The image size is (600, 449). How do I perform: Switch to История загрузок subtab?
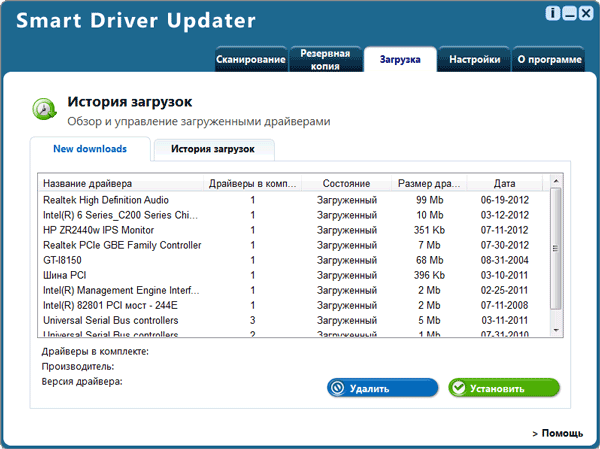pos(212,149)
